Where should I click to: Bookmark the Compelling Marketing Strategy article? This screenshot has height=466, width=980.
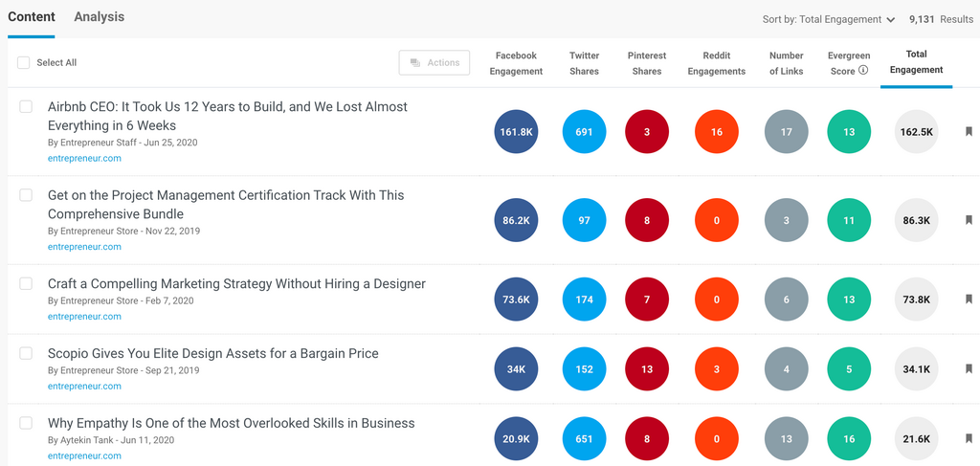[x=969, y=300]
